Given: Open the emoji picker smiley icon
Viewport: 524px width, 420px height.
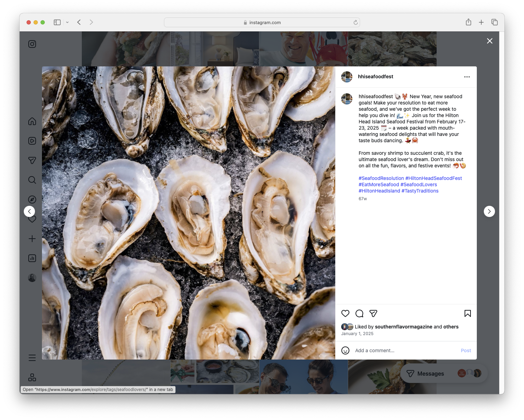Looking at the screenshot, I should point(345,350).
